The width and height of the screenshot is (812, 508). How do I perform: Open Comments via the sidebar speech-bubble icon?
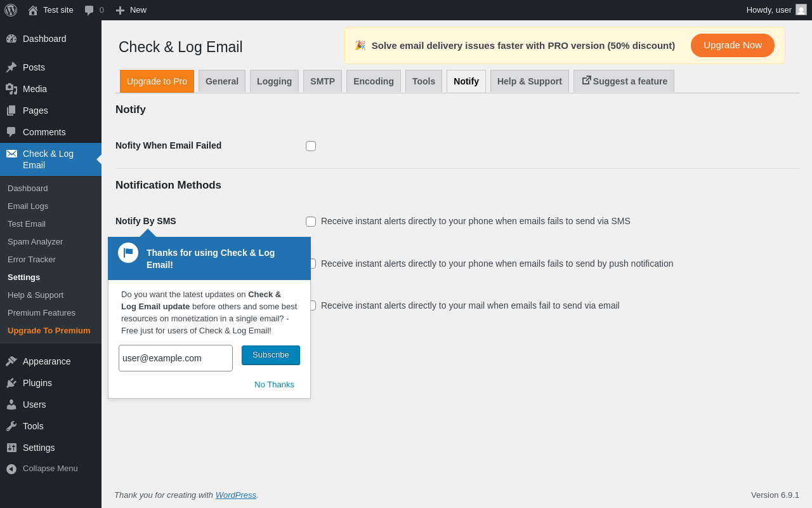(x=11, y=132)
